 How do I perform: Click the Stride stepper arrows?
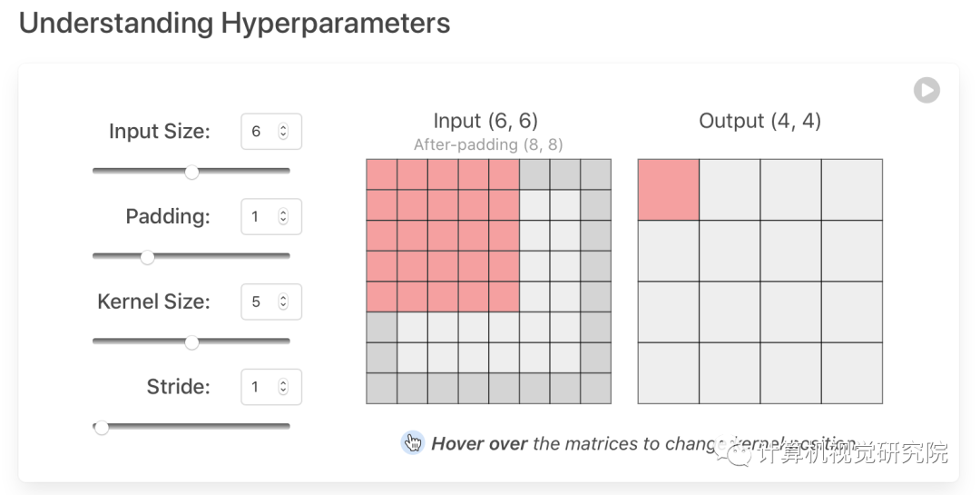pyautogui.click(x=283, y=387)
